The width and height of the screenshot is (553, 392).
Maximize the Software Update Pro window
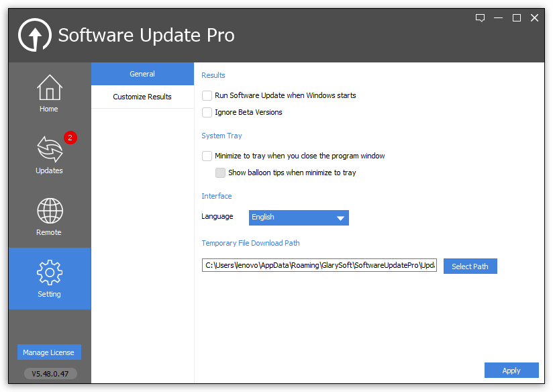[x=517, y=17]
